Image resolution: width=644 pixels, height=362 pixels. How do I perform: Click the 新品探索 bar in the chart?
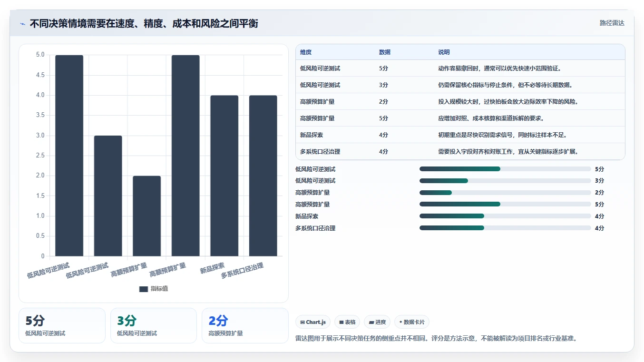224,176
